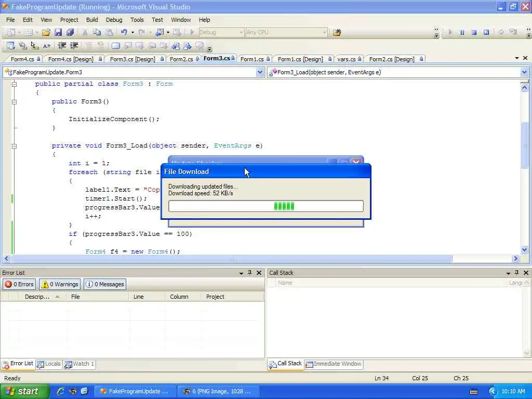Click the Display Parameter Info icon
Screen dimensions: 532x399
[x=23, y=46]
